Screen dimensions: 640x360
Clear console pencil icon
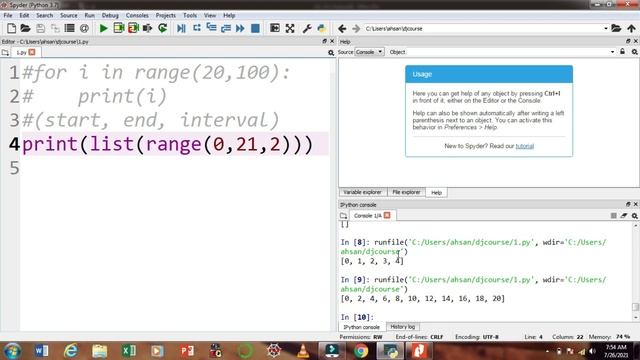pyautogui.click(x=624, y=216)
